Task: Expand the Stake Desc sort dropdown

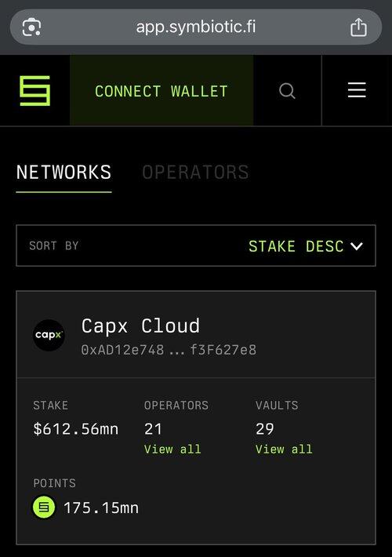Action: [x=305, y=246]
